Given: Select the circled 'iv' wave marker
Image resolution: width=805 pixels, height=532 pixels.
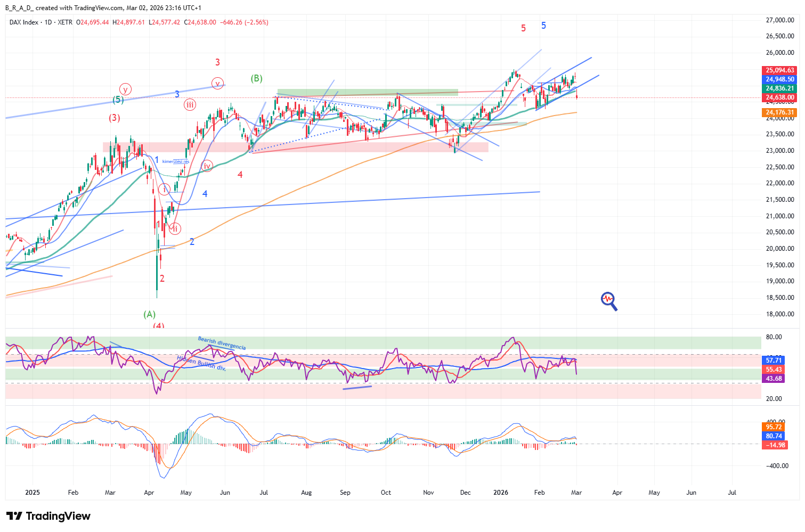Looking at the screenshot, I should [207, 166].
